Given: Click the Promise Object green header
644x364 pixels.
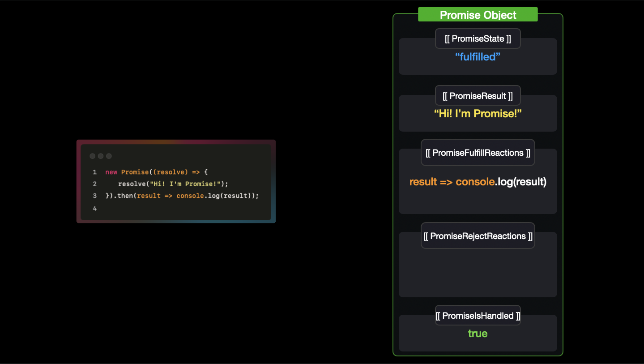Looking at the screenshot, I should (478, 15).
